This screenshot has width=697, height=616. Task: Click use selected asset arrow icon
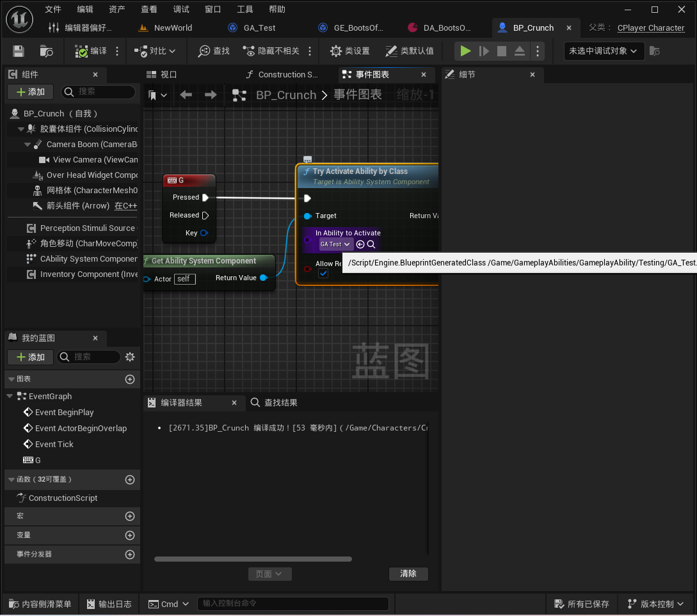click(x=360, y=245)
